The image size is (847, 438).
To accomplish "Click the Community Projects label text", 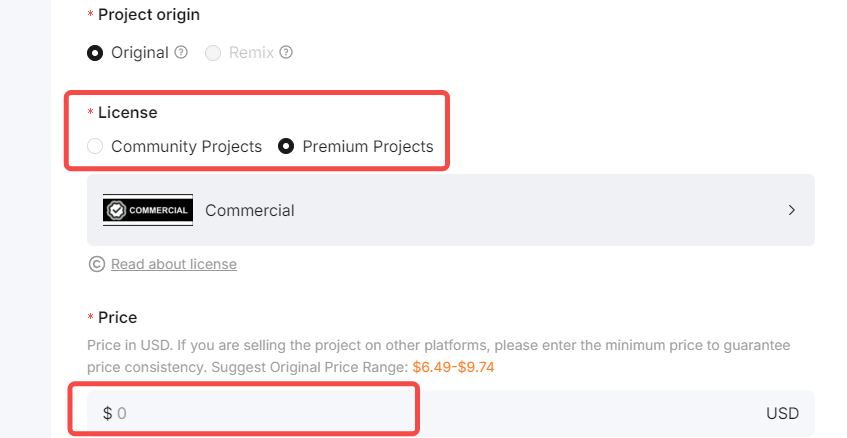I will (x=186, y=146).
